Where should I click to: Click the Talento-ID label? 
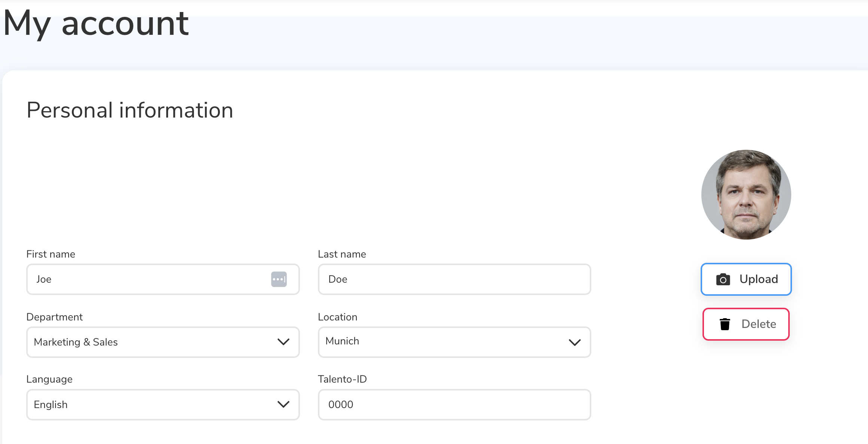tap(342, 379)
